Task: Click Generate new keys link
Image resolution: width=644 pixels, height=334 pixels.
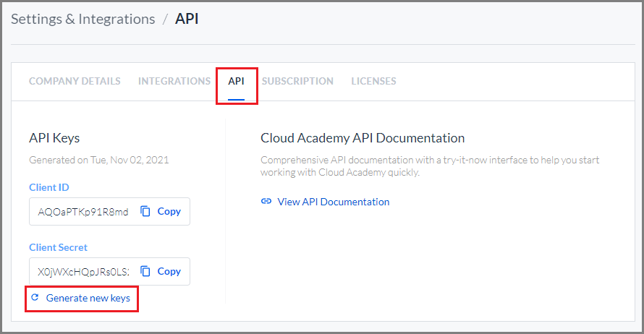Action: pos(88,298)
